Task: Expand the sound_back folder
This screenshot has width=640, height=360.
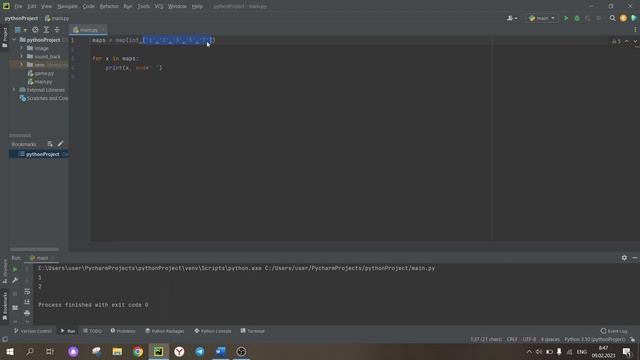Action: click(22, 56)
